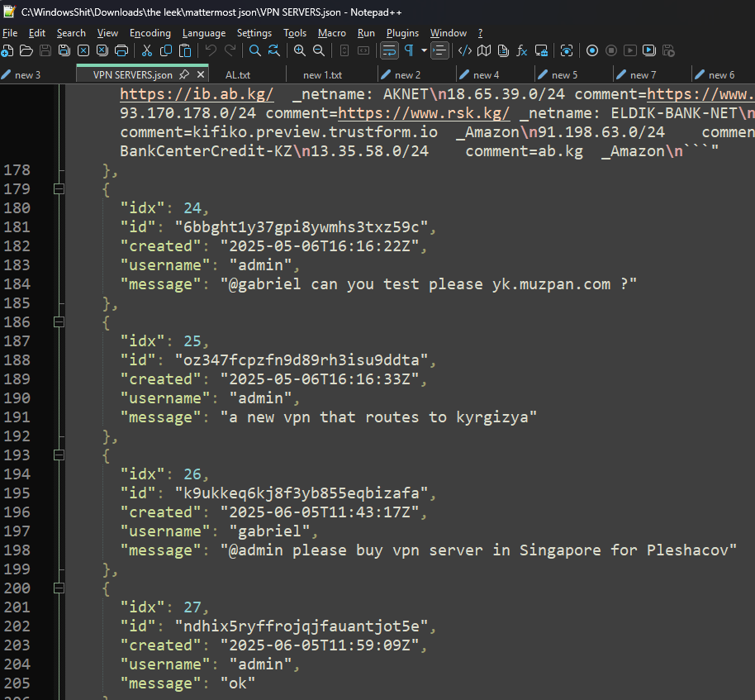Switch to the new 4 tab
This screenshot has height=700, width=755.
coord(486,75)
